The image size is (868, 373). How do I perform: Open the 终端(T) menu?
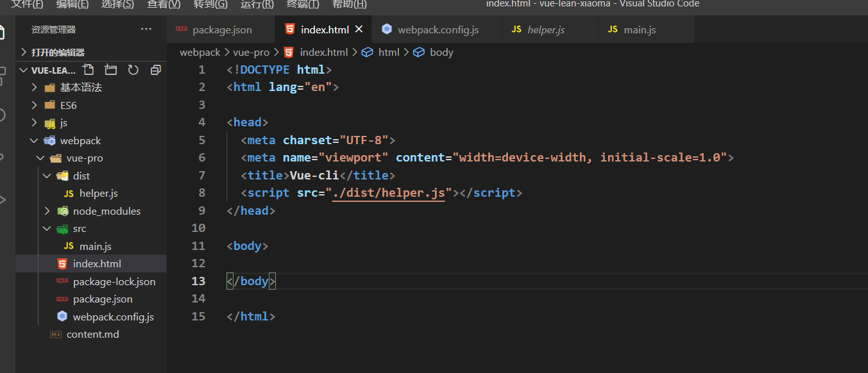pyautogui.click(x=303, y=4)
